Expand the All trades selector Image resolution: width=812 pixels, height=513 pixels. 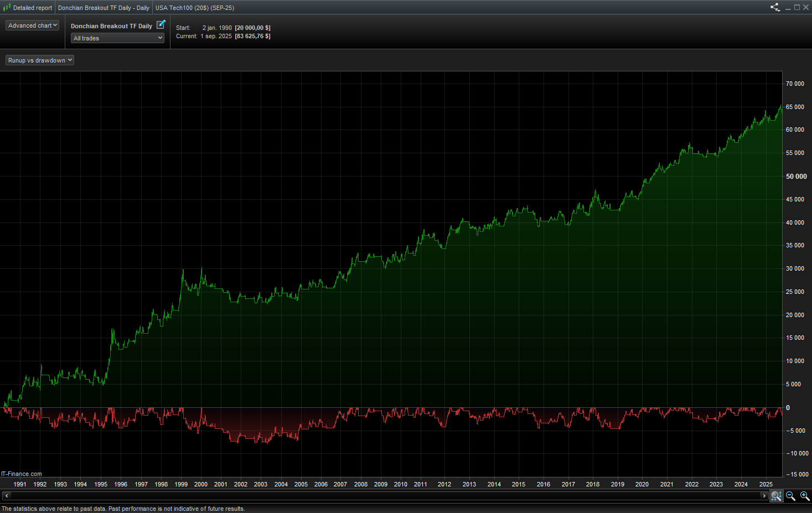118,38
